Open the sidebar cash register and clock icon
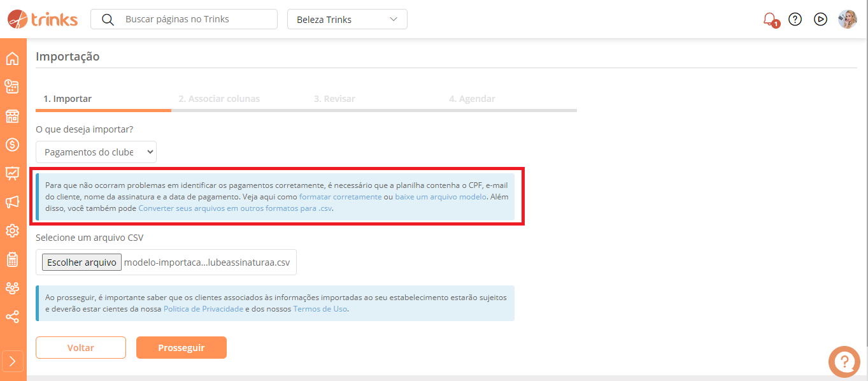The height and width of the screenshot is (381, 868). tap(12, 87)
